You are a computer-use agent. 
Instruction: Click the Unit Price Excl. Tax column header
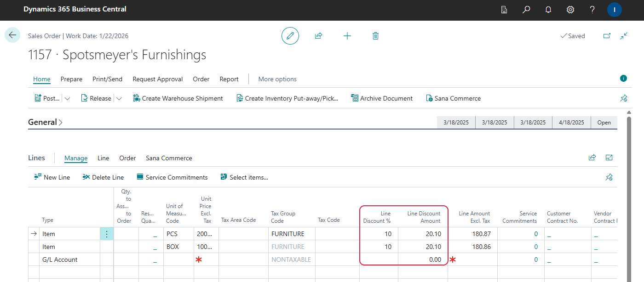pyautogui.click(x=206, y=210)
